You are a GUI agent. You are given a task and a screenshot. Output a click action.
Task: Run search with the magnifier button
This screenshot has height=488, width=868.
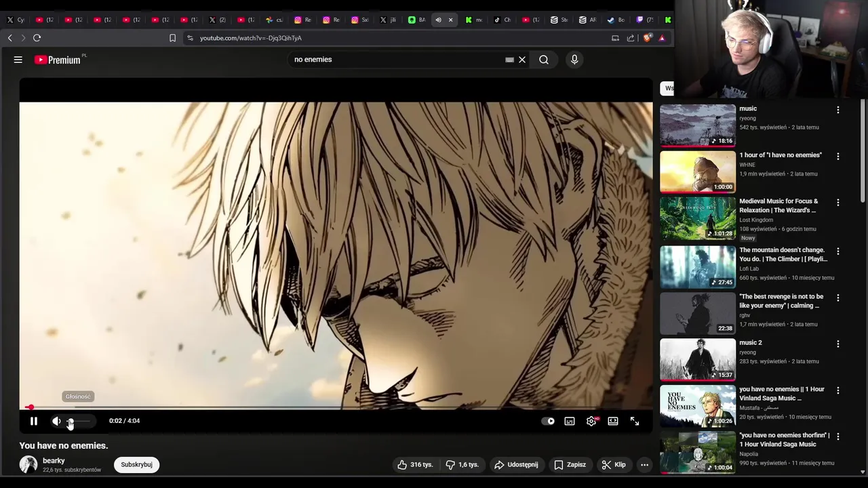point(544,60)
